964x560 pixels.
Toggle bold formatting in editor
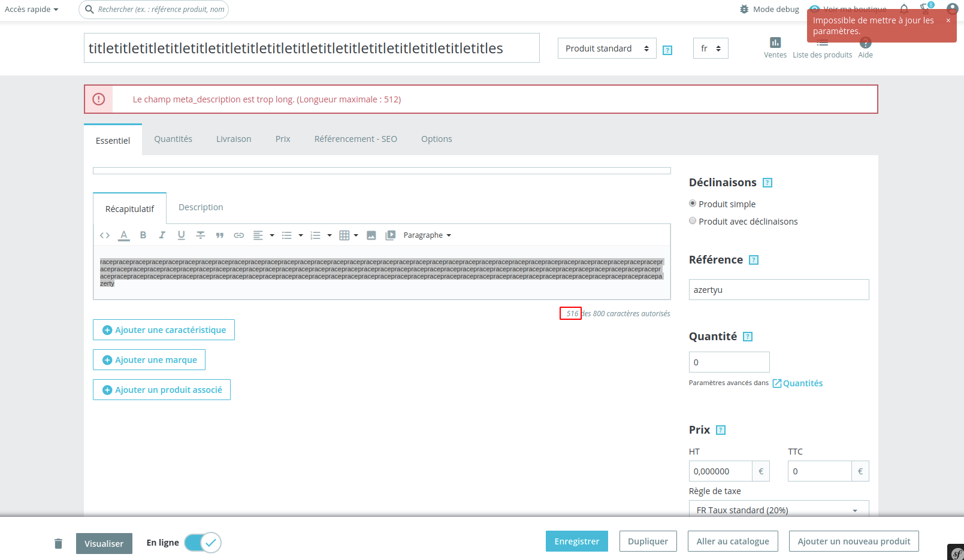[143, 235]
